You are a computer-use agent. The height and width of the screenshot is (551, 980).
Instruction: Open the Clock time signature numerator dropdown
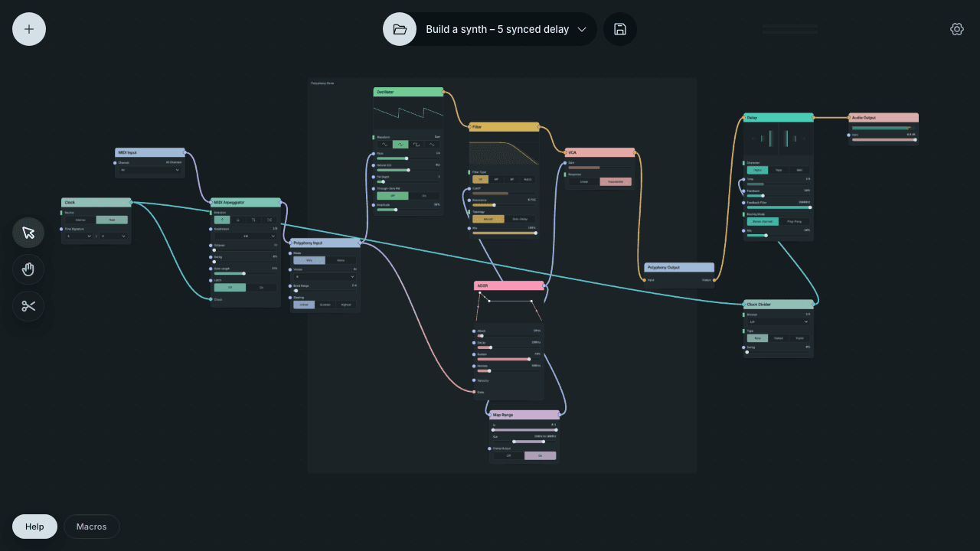(79, 236)
